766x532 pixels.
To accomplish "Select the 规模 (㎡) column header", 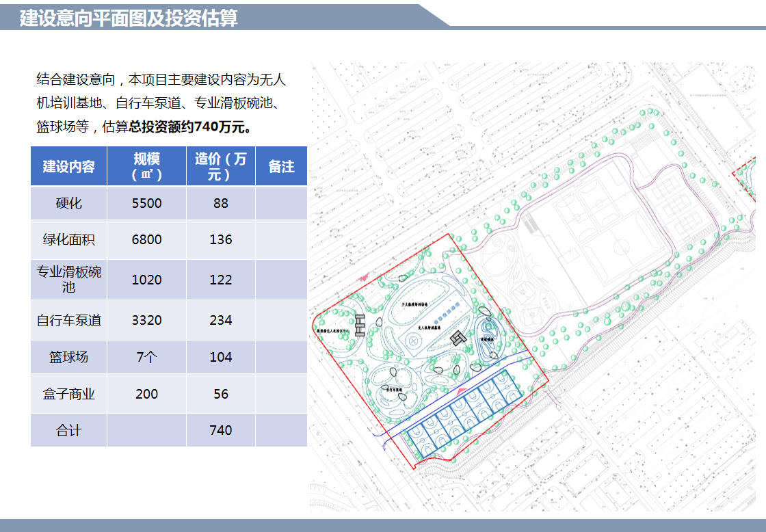I will 146,166.
